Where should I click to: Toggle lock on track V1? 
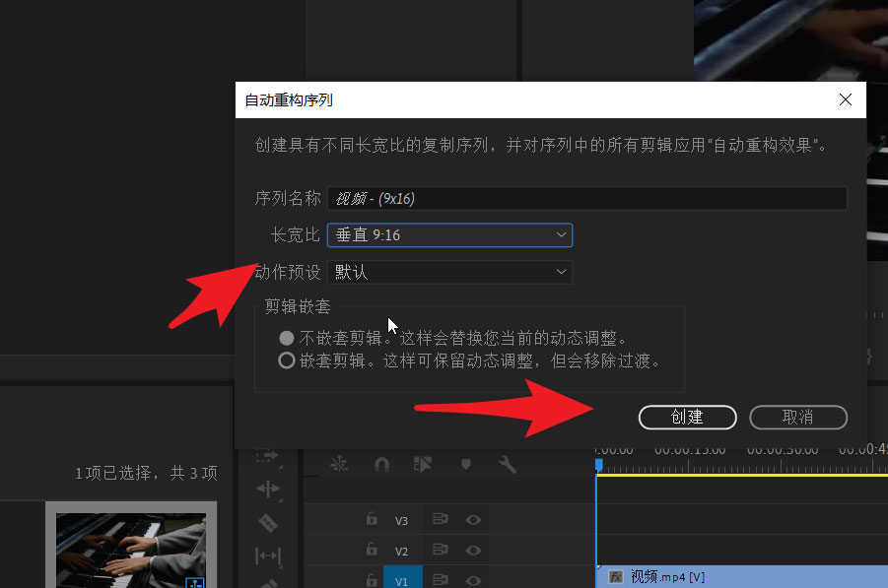click(x=372, y=580)
